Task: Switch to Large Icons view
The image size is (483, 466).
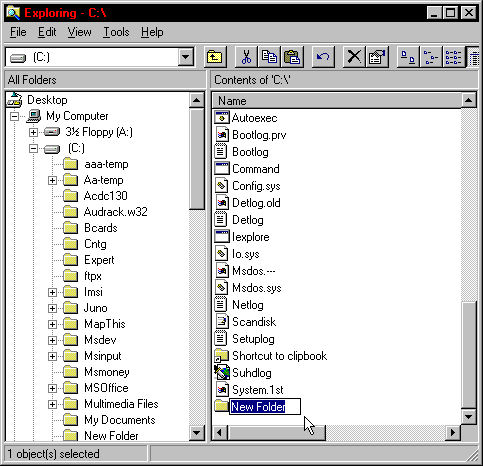Action: pos(408,57)
